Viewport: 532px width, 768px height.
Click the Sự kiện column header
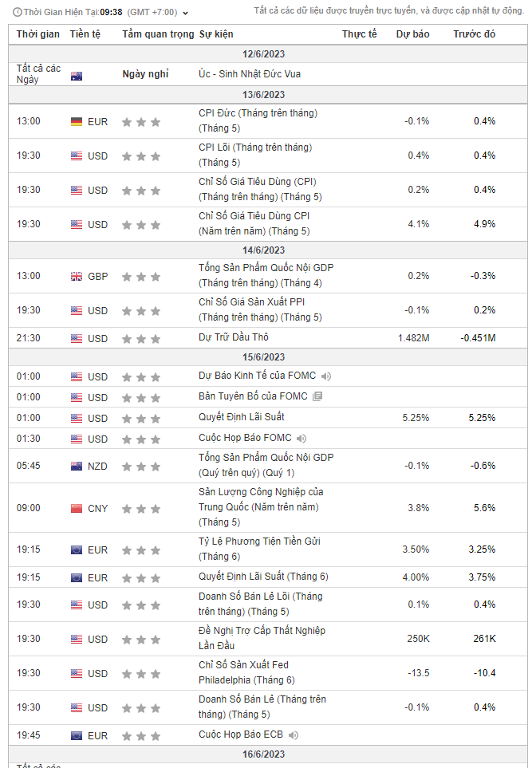[x=217, y=35]
